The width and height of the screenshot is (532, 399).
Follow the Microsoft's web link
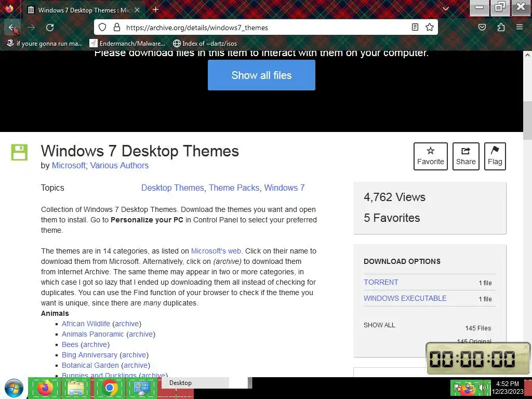(216, 251)
